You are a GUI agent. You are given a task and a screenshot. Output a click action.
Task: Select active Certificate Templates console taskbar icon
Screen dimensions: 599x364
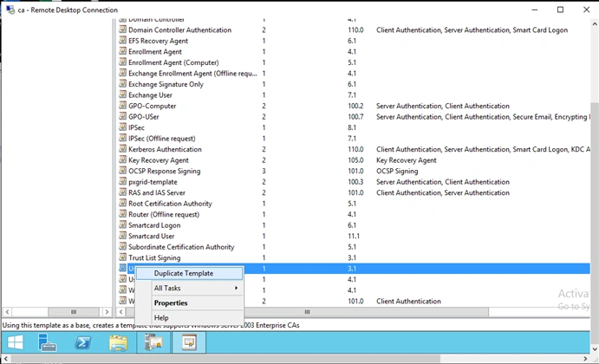point(189,341)
